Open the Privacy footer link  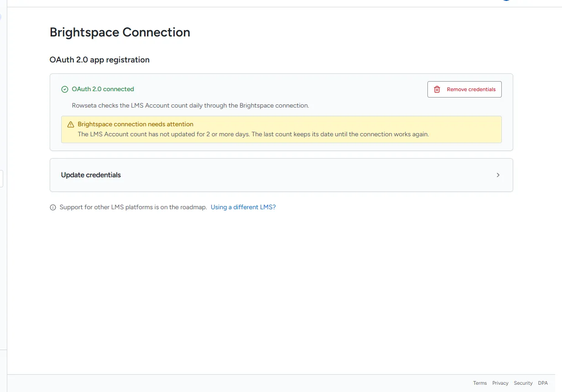coord(500,383)
